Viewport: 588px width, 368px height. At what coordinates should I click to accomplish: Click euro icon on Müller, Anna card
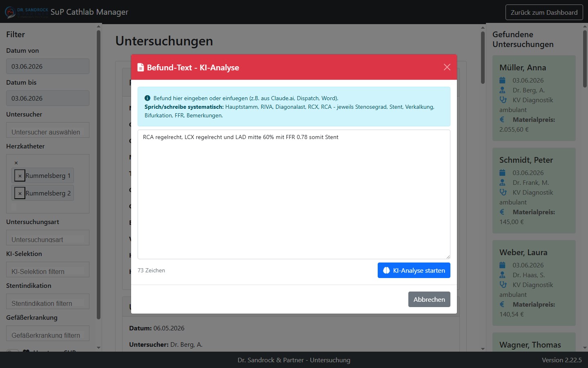[x=502, y=119]
